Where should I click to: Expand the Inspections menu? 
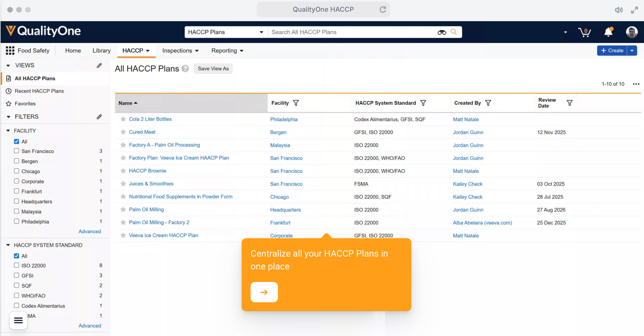pyautogui.click(x=180, y=50)
